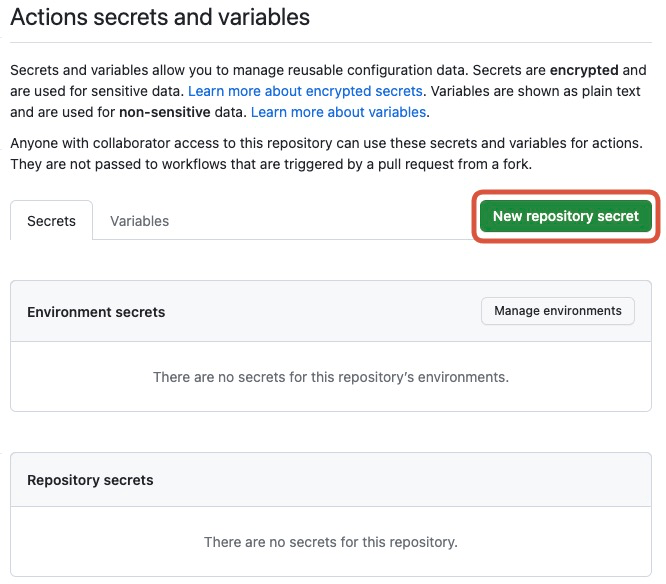
Task: Click the 'no secrets for this repository' message
Action: tap(330, 542)
